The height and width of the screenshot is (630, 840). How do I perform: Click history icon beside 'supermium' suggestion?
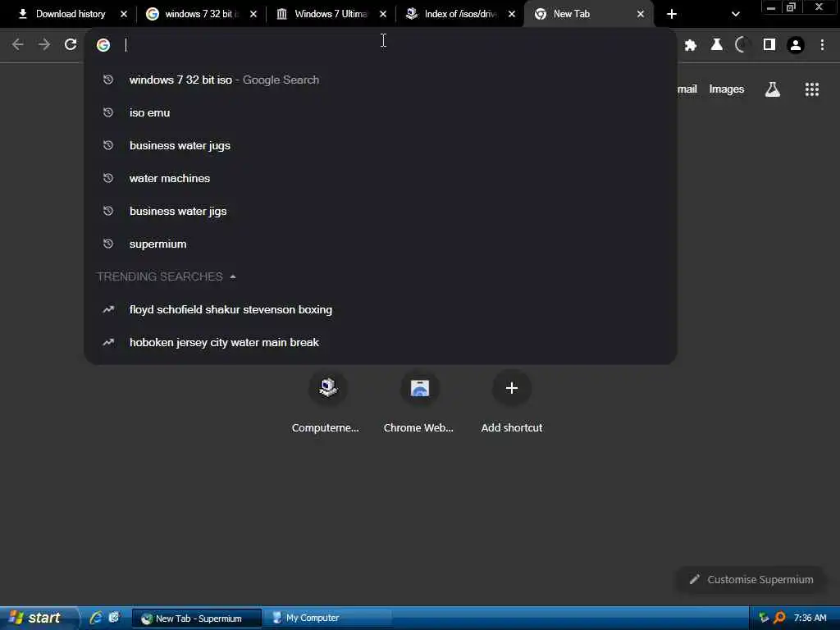(x=108, y=244)
